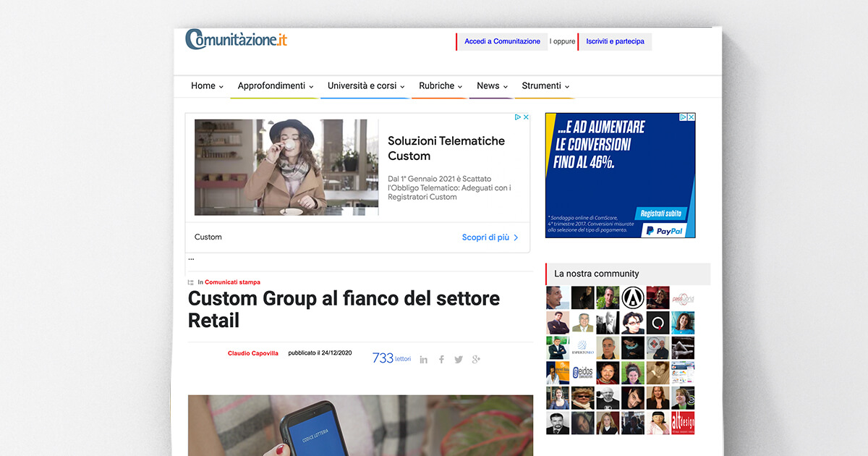
Task: Open the Rubriche menu
Action: pyautogui.click(x=441, y=85)
